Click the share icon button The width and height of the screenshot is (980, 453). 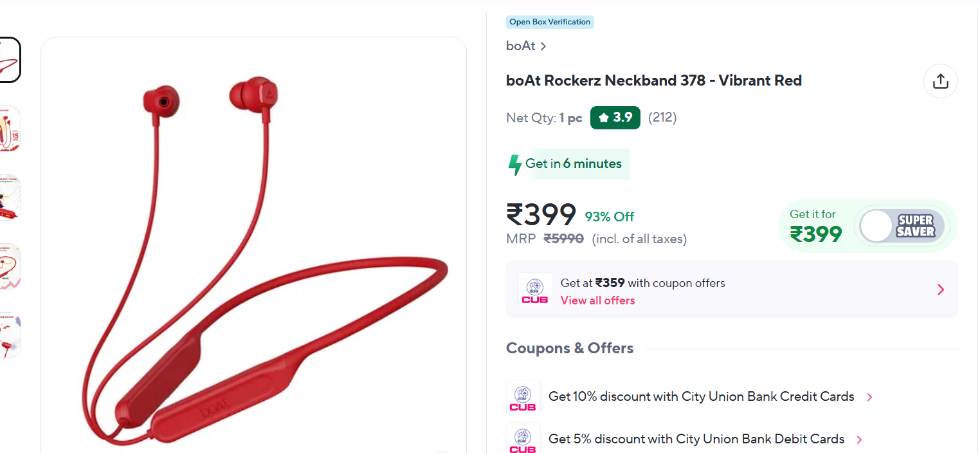[940, 81]
